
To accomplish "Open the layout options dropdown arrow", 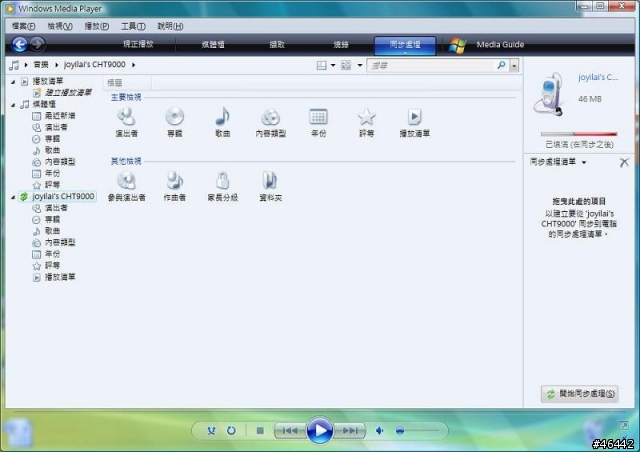I will tap(333, 65).
